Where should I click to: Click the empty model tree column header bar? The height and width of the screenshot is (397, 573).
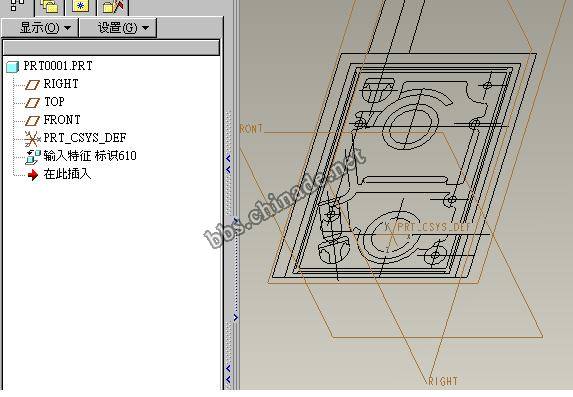[111, 48]
